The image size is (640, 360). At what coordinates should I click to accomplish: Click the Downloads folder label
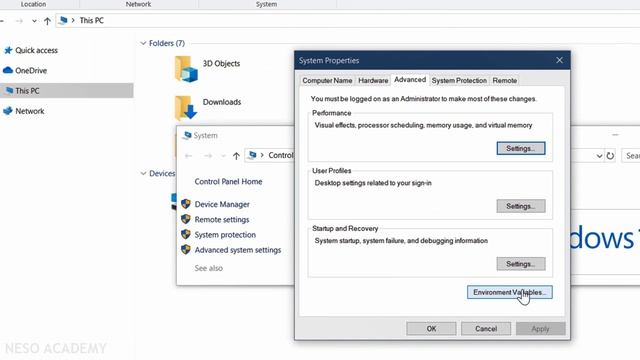(222, 102)
